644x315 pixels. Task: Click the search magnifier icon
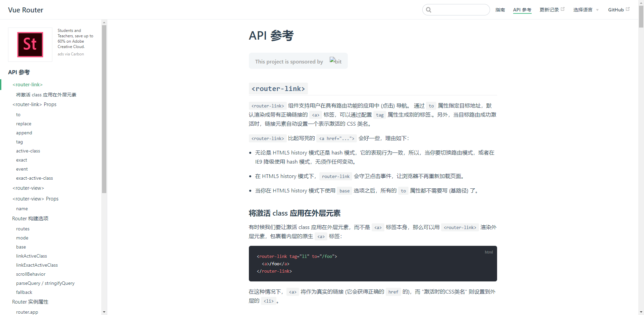tap(429, 10)
